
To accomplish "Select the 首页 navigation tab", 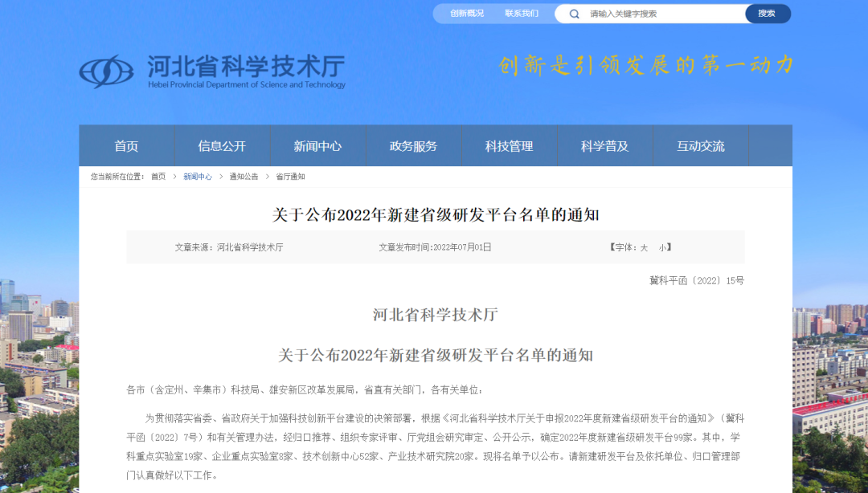I will coord(127,145).
